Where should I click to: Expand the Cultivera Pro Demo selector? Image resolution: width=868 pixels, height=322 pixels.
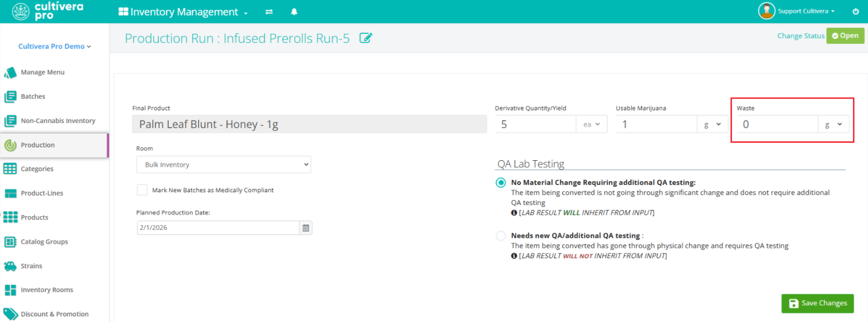coord(54,47)
